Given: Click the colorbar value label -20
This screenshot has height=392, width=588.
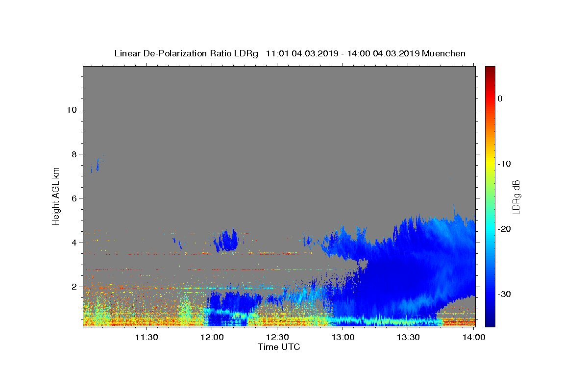Looking at the screenshot, I should click(x=504, y=229).
